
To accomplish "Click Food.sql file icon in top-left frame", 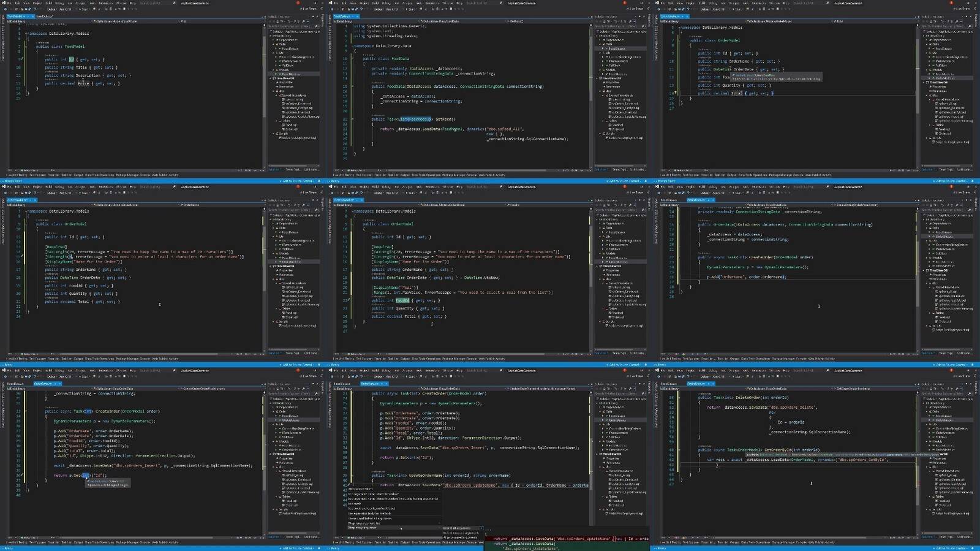I will (283, 125).
